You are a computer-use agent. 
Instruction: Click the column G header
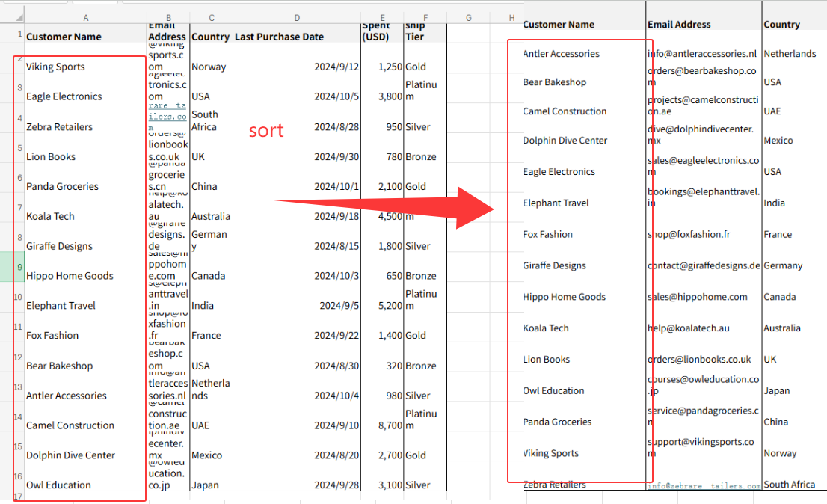pyautogui.click(x=468, y=17)
